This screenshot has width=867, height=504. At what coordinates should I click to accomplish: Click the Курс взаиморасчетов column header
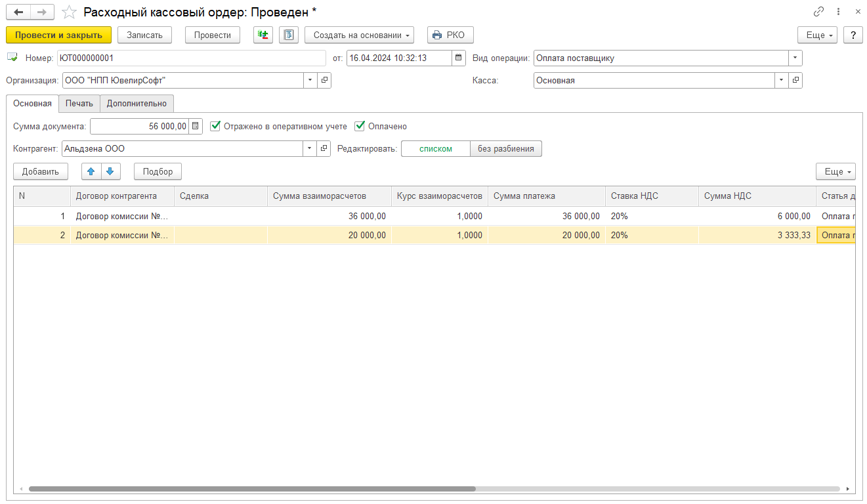pos(440,196)
